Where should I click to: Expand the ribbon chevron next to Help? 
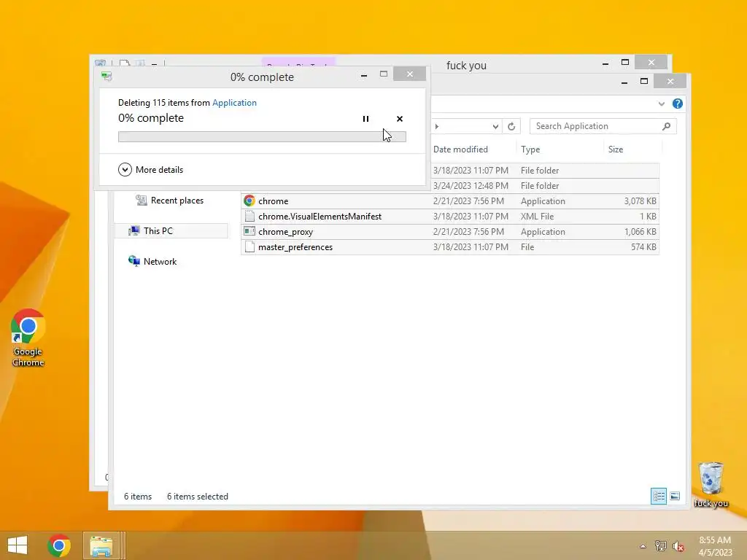pyautogui.click(x=661, y=104)
